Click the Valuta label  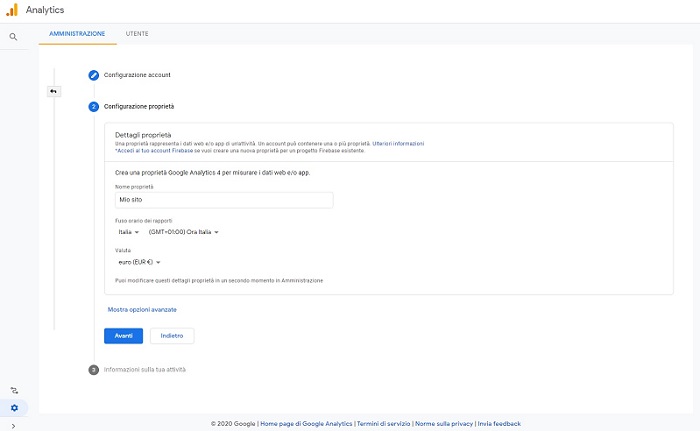pos(123,251)
